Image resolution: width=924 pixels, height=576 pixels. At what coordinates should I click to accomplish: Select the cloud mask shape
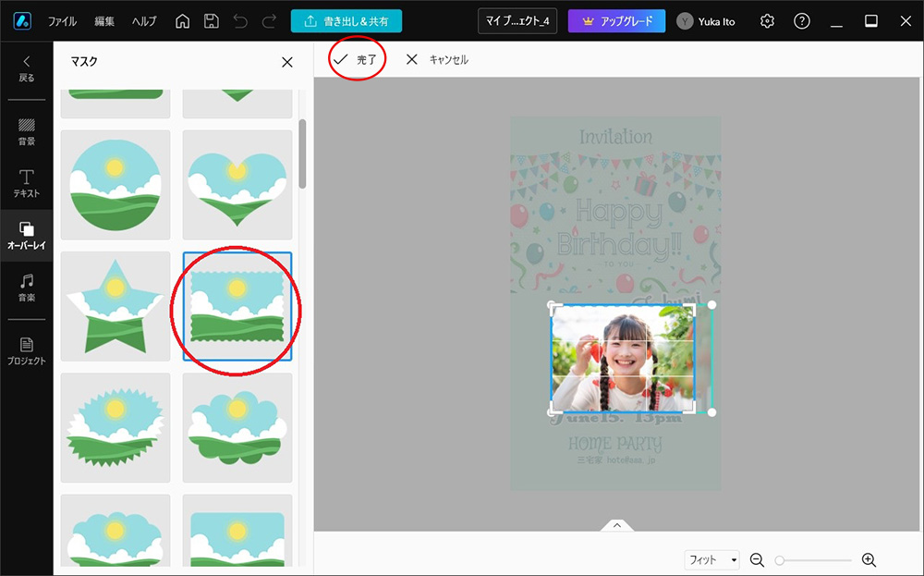click(237, 427)
